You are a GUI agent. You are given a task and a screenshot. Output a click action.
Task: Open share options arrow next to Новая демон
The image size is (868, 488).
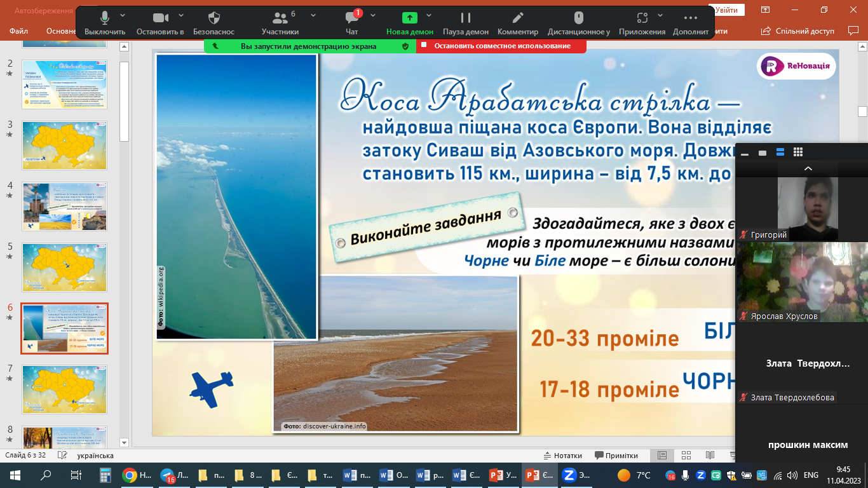[x=429, y=15]
